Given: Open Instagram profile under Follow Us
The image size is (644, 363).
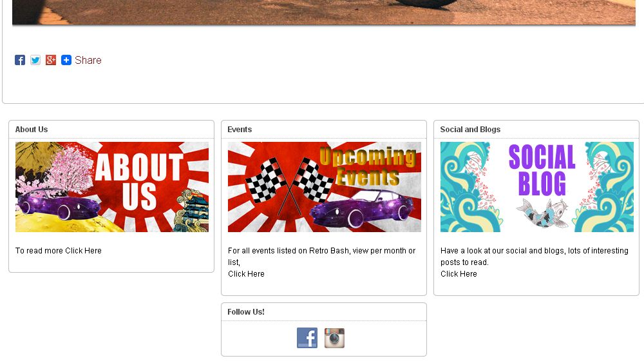Looking at the screenshot, I should pos(334,338).
